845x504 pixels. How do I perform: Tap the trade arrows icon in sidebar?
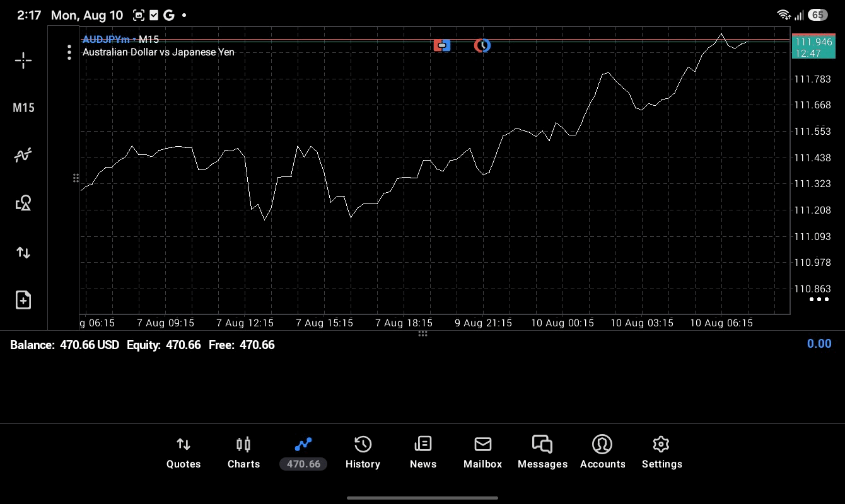pos(23,253)
